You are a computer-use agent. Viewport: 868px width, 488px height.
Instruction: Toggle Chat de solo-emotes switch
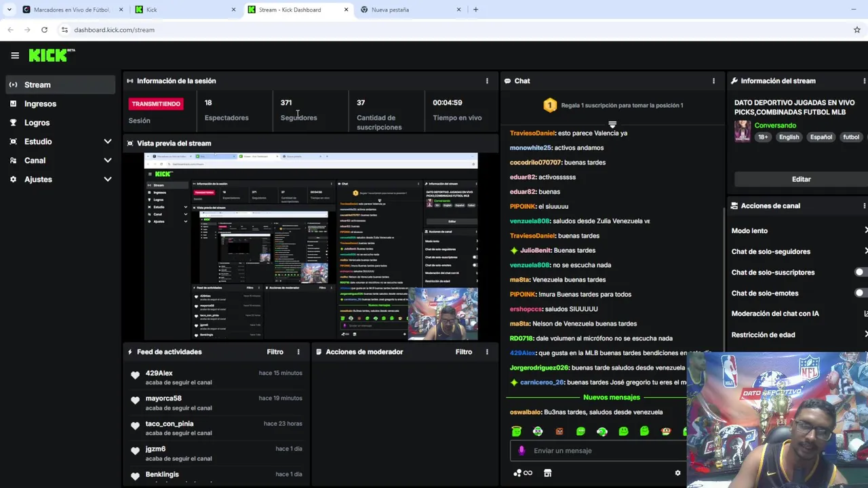[861, 293]
